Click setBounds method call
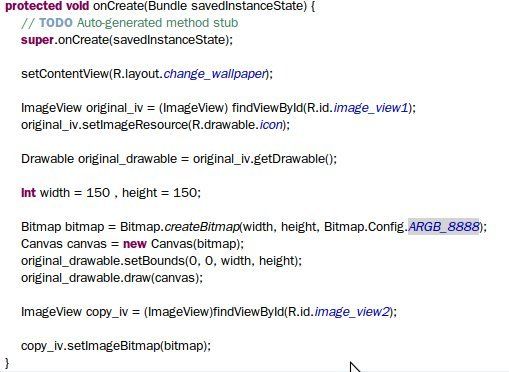Image resolution: width=509 pixels, height=372 pixels. [154, 261]
